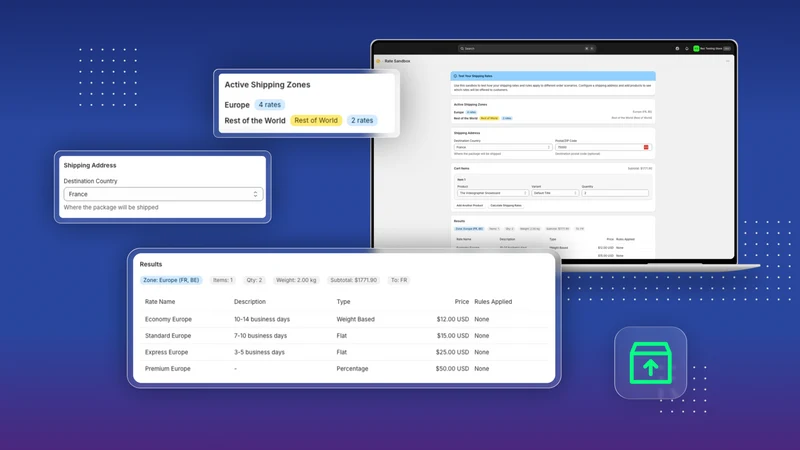Screen dimensions: 800x450
Task: Click the green store avatar in top bar
Action: [696, 48]
